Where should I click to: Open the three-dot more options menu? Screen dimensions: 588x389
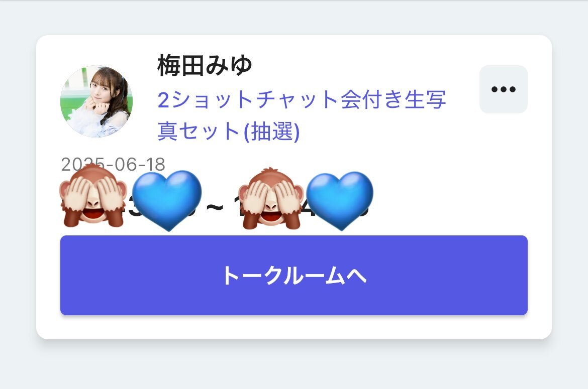[x=503, y=89]
